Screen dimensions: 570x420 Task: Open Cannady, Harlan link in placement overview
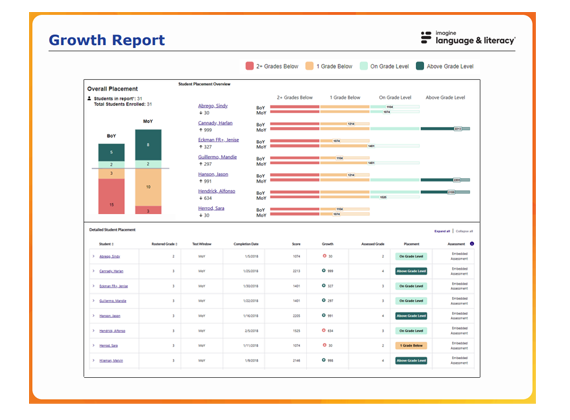coord(215,123)
